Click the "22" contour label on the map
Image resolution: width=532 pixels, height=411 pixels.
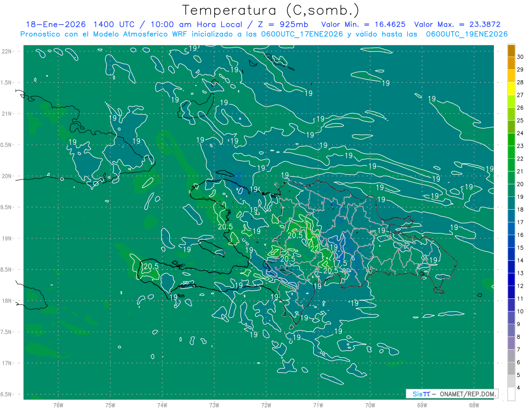pyautogui.click(x=315, y=249)
